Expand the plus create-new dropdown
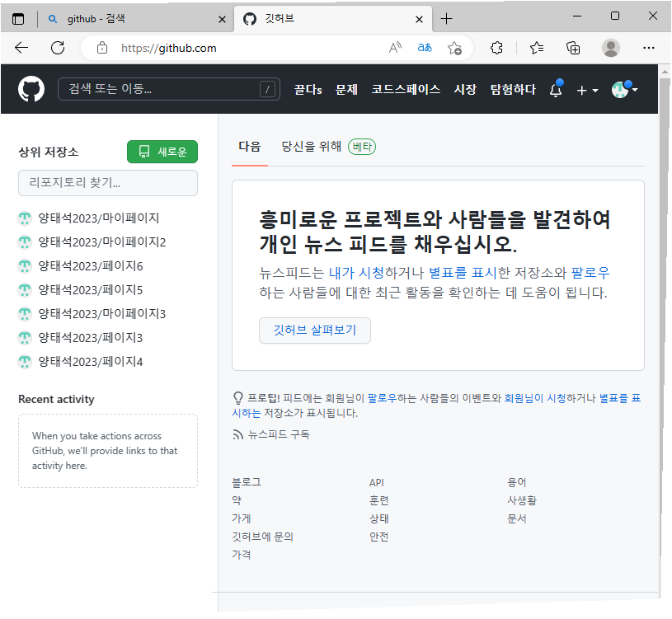 pos(587,90)
